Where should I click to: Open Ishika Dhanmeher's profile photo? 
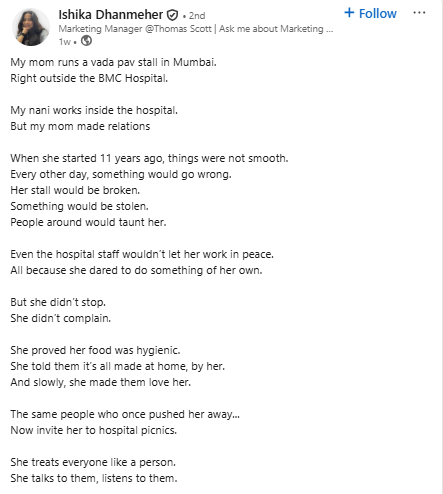point(31,27)
